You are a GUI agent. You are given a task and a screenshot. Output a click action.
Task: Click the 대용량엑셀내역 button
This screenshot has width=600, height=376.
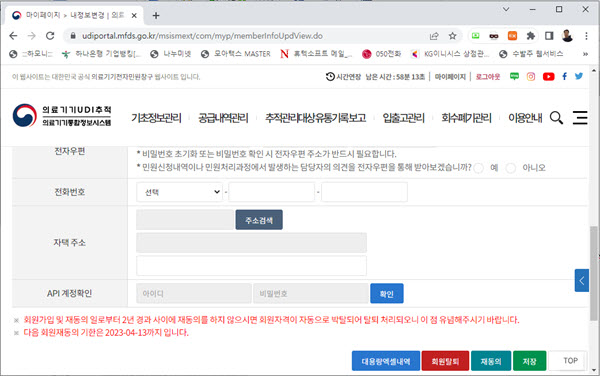coord(386,361)
